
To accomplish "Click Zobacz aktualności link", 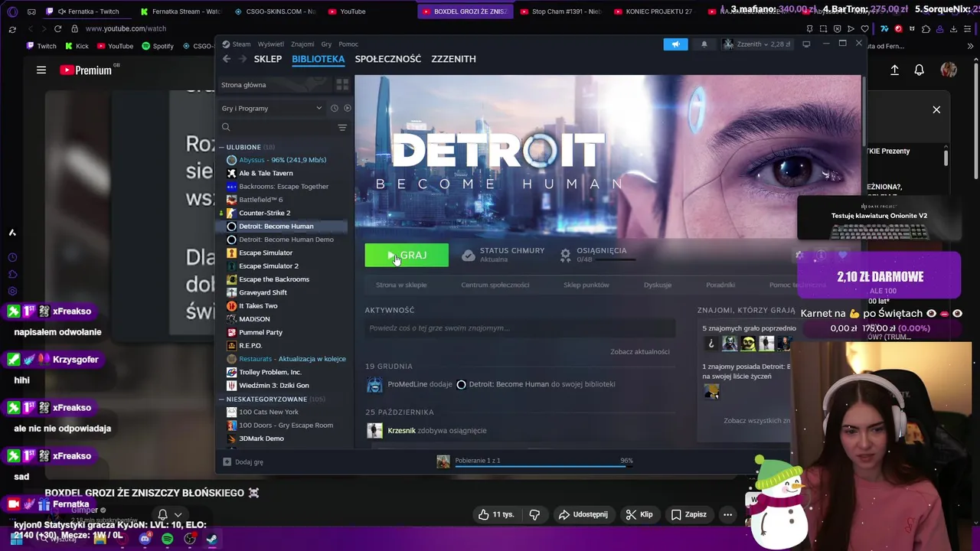I will 639,352.
